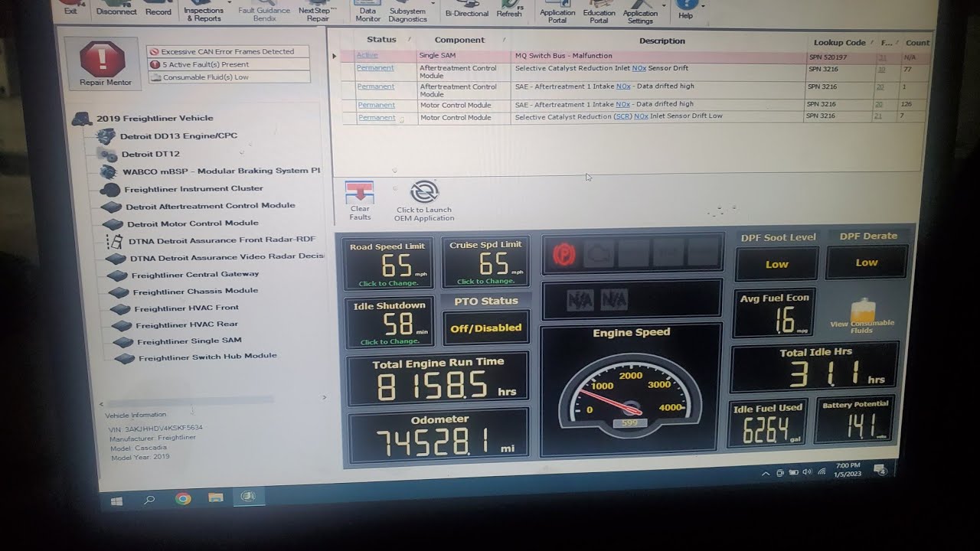Open Windows taskbar search

click(149, 500)
